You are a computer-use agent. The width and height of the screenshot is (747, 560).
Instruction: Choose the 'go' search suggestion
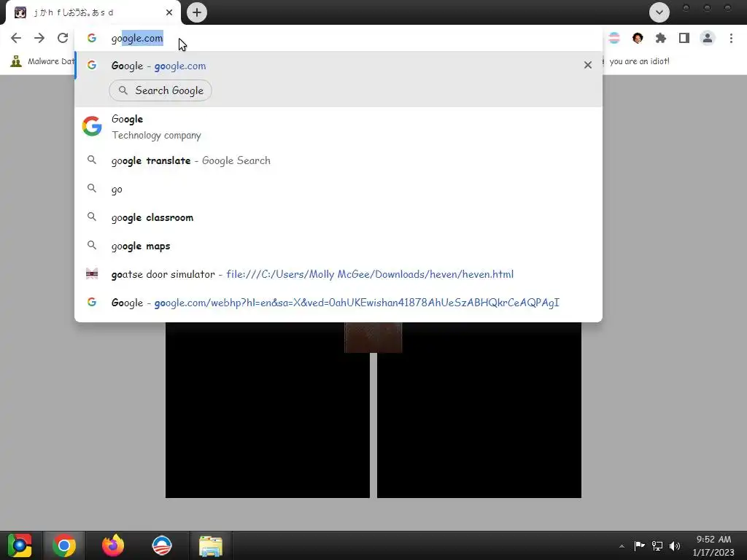[338, 189]
